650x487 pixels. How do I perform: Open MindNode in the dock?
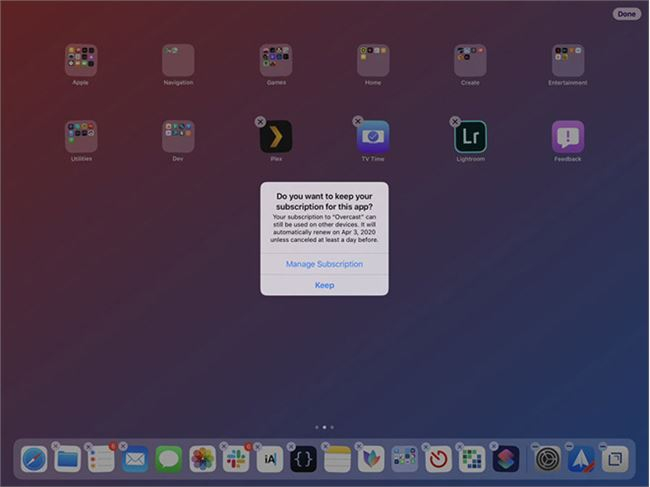(371, 459)
